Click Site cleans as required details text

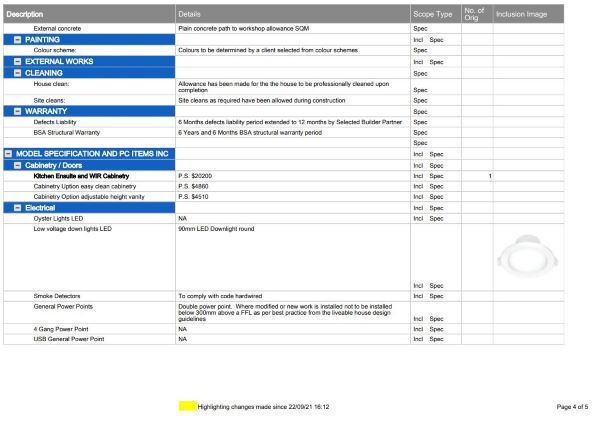click(x=262, y=101)
